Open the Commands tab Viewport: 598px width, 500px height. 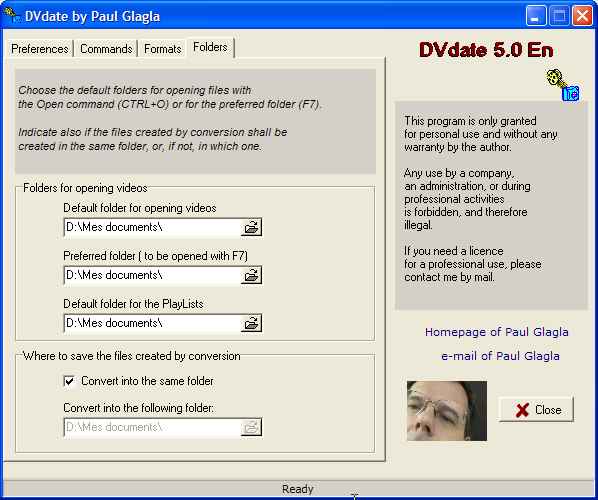pyautogui.click(x=106, y=49)
